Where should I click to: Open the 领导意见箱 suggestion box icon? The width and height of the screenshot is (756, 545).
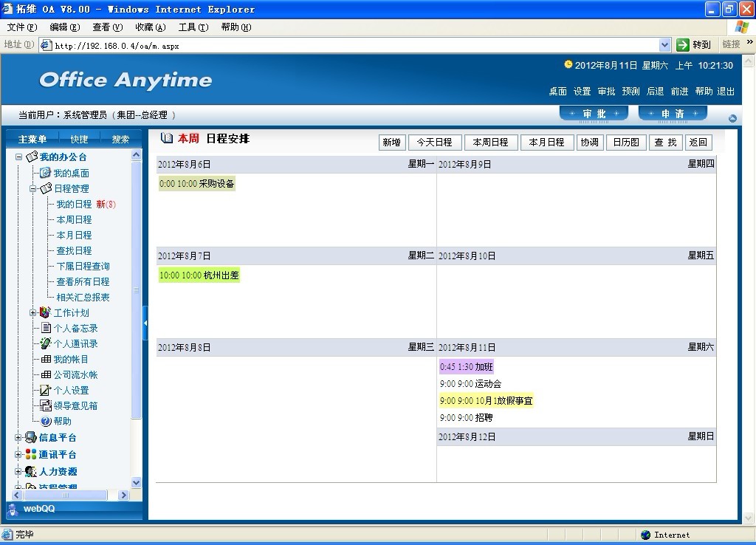[x=46, y=405]
